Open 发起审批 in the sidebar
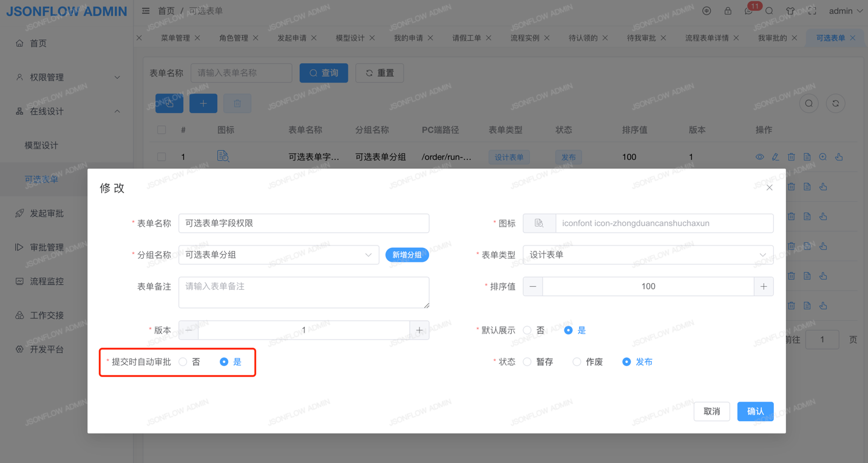Image resolution: width=868 pixels, height=463 pixels. tap(47, 213)
